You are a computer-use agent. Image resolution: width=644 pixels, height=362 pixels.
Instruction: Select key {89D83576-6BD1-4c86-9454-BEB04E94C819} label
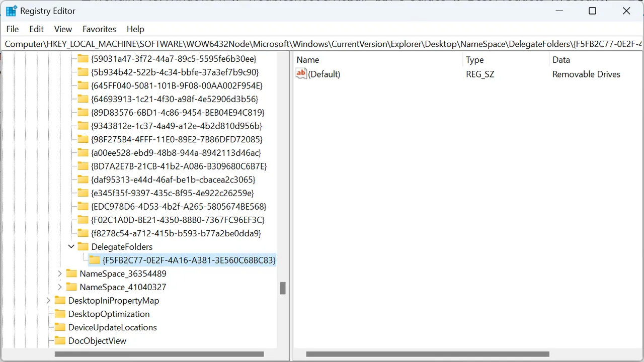tap(178, 113)
